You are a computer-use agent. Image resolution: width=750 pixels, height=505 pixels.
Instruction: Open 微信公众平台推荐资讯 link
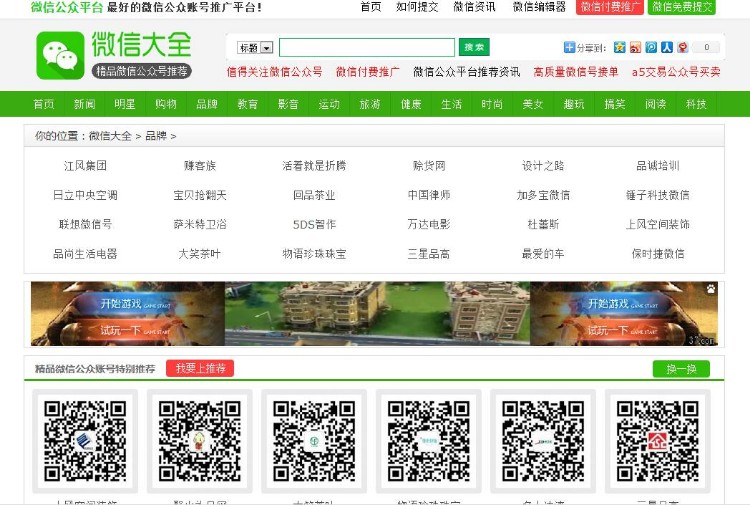466,72
